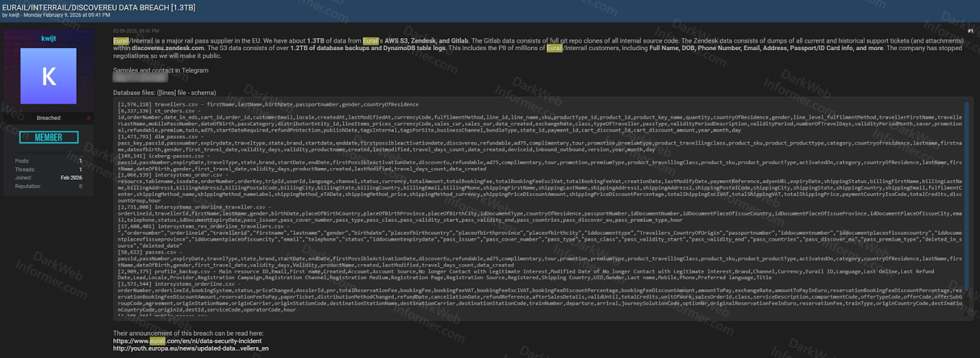Click the red offline status dot
This screenshot has height=358, width=980.
click(89, 118)
